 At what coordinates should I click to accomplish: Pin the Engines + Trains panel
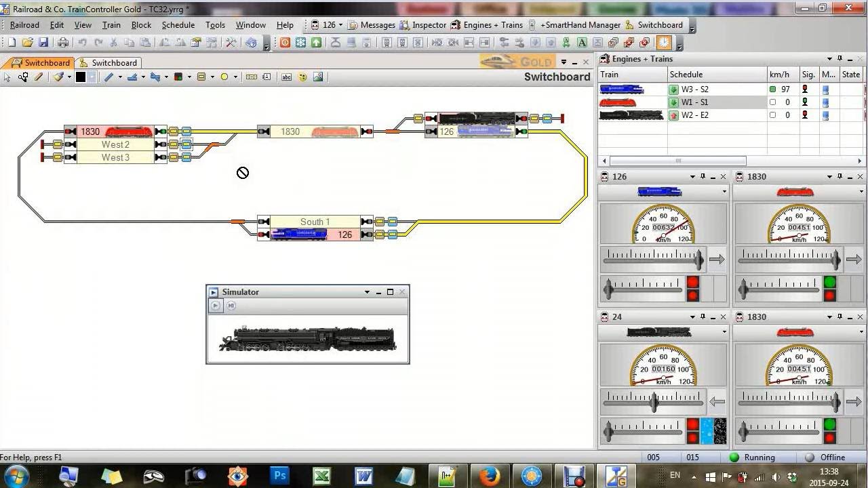[x=840, y=59]
